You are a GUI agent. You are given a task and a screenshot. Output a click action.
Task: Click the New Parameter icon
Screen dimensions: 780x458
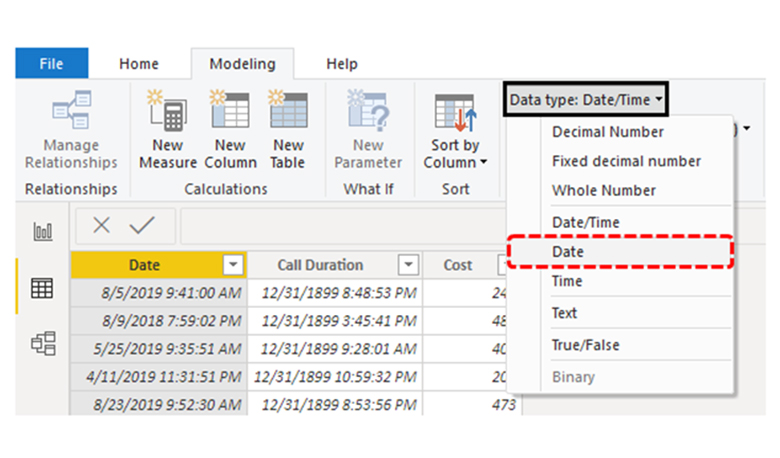368,112
